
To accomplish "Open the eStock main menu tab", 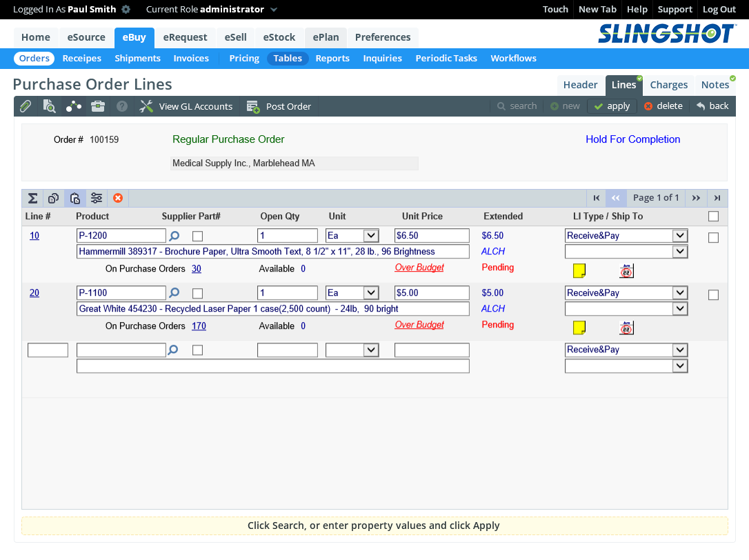I will [x=279, y=37].
